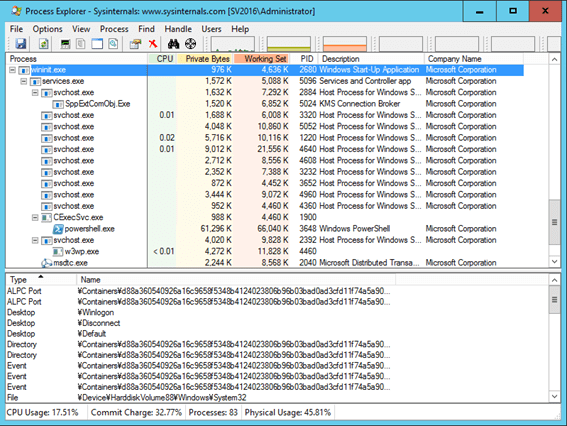Collapse the svchost.exe PID 2884 node

(x=35, y=93)
